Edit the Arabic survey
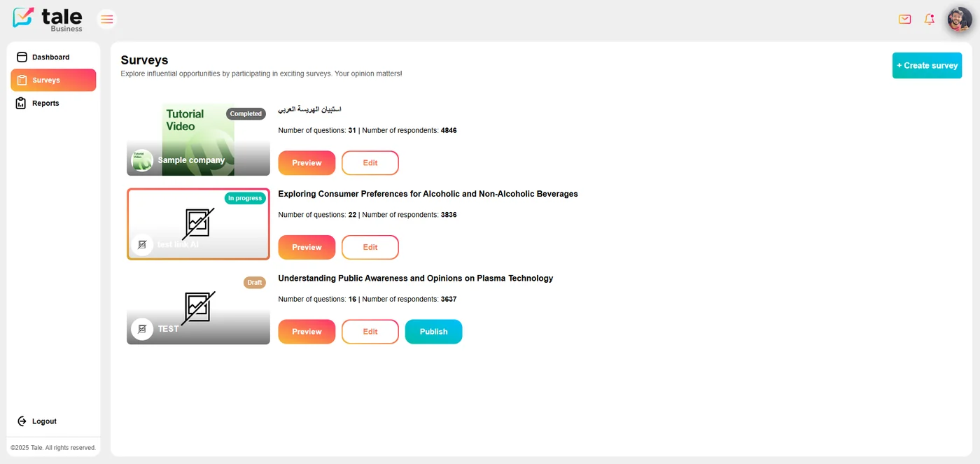 [x=370, y=163]
